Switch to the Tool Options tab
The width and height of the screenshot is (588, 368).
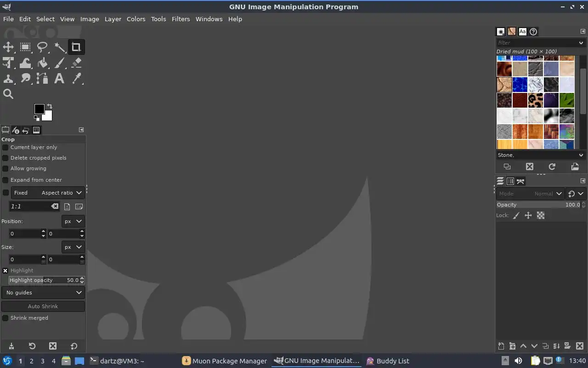[6, 130]
